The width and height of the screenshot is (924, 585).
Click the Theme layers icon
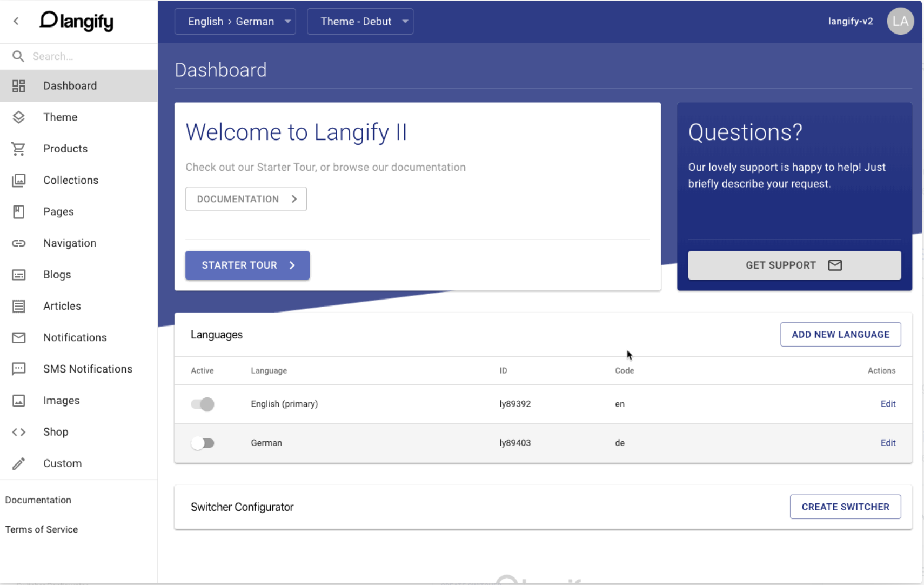(x=19, y=117)
